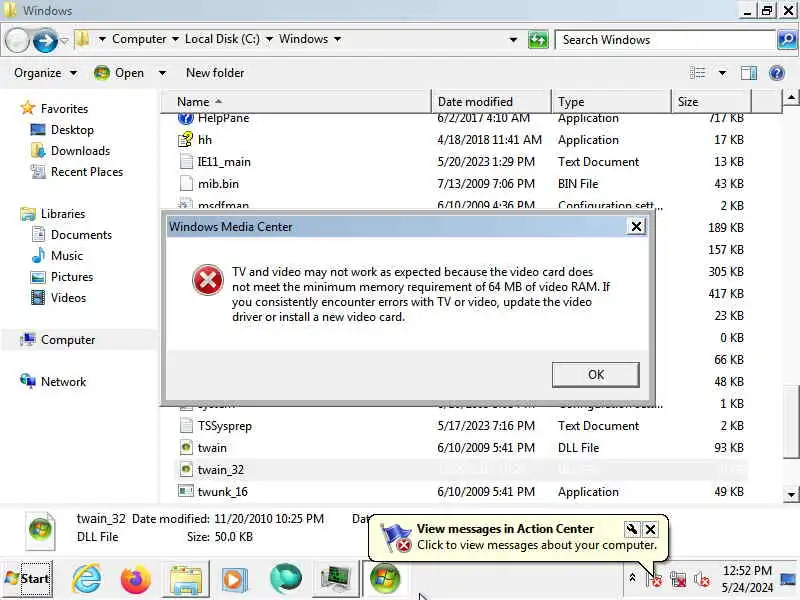Image resolution: width=800 pixels, height=600 pixels.
Task: Select the hh application file
Action: pyautogui.click(x=462, y=140)
